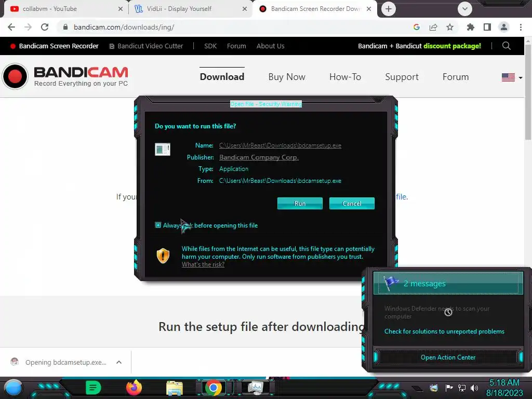Click the Action Center flag tray icon
532x399 pixels.
coord(449,388)
